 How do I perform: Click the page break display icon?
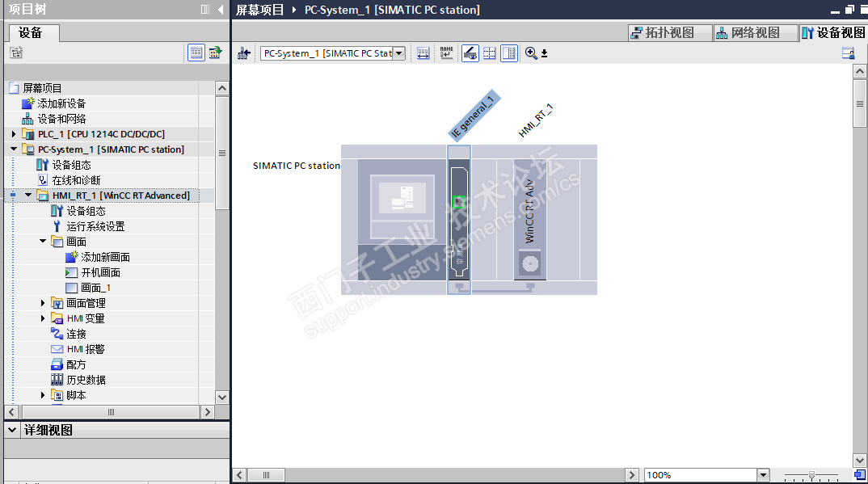489,53
